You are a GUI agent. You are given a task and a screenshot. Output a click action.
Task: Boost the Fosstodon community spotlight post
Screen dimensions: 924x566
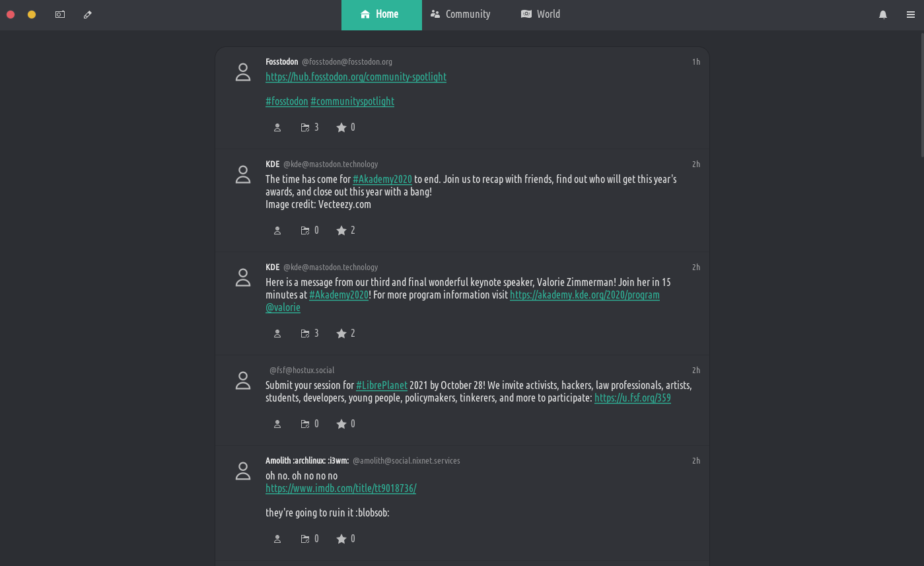click(305, 127)
